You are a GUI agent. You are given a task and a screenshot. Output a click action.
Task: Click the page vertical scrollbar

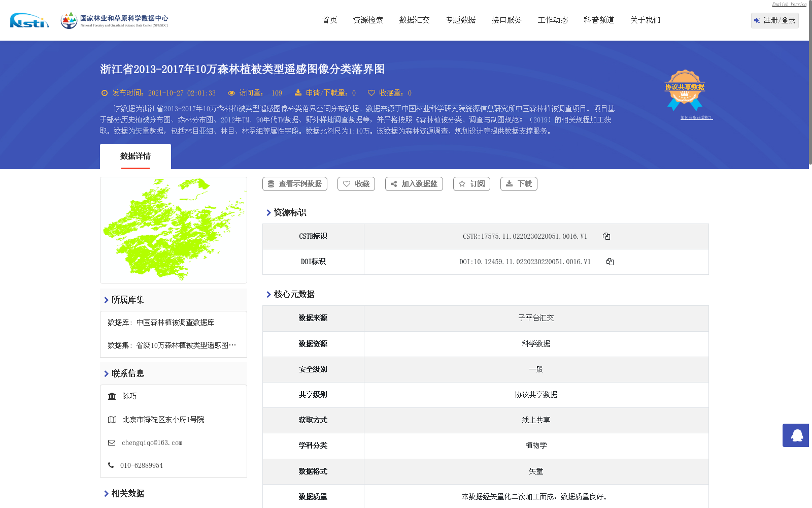coord(810,82)
